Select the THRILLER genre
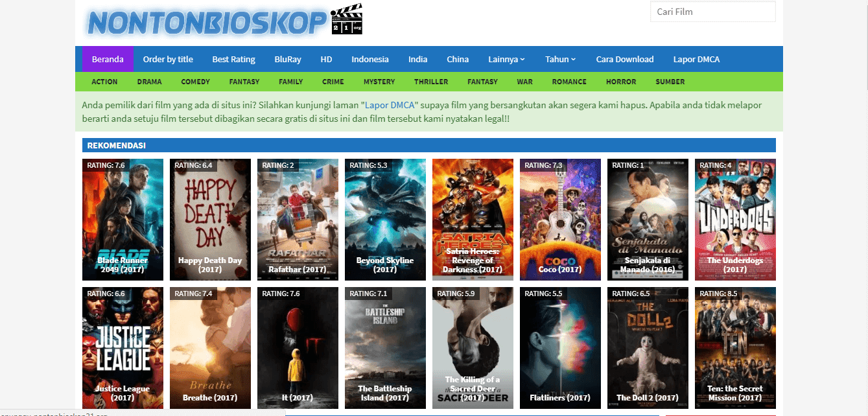868x416 pixels. pos(431,82)
